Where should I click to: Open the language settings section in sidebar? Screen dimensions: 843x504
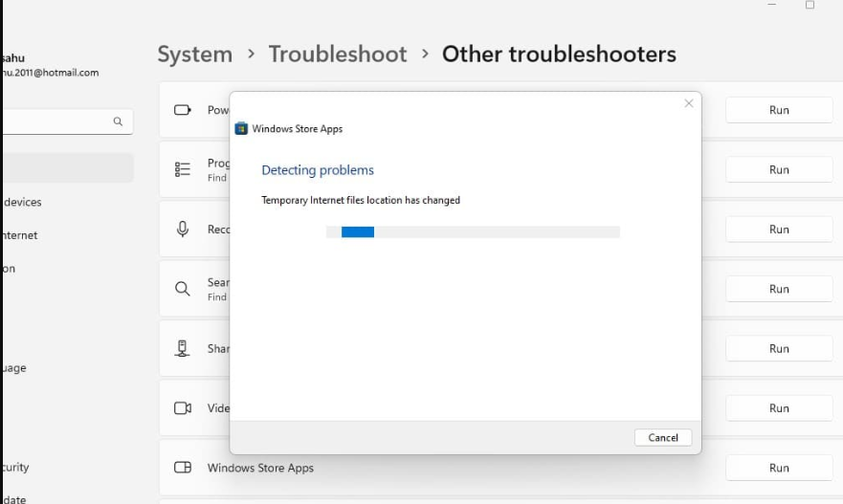pyautogui.click(x=14, y=368)
